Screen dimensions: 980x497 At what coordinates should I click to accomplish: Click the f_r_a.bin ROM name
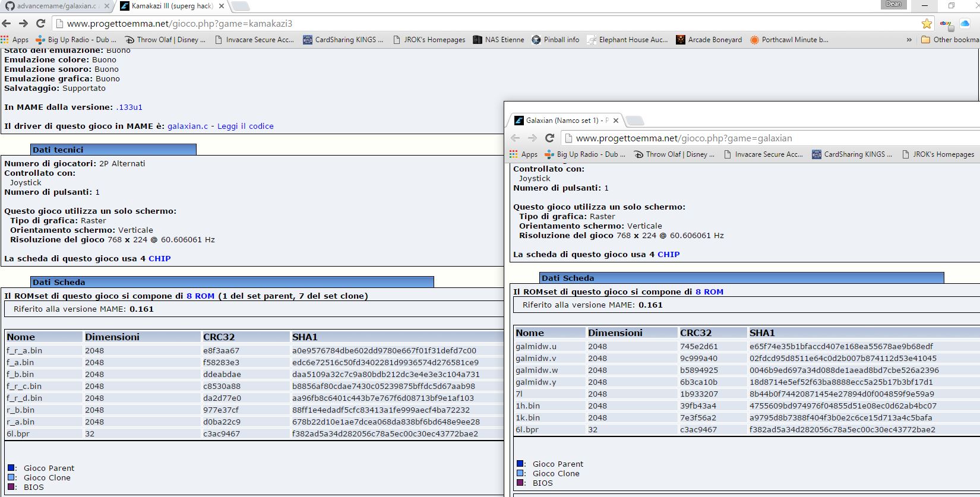click(24, 351)
